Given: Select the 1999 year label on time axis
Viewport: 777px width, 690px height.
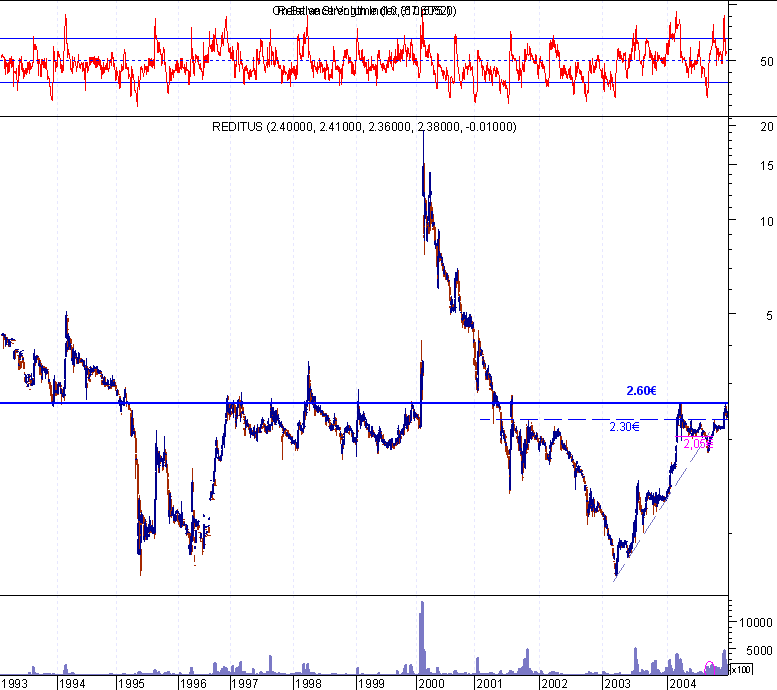Looking at the screenshot, I should pos(371,684).
